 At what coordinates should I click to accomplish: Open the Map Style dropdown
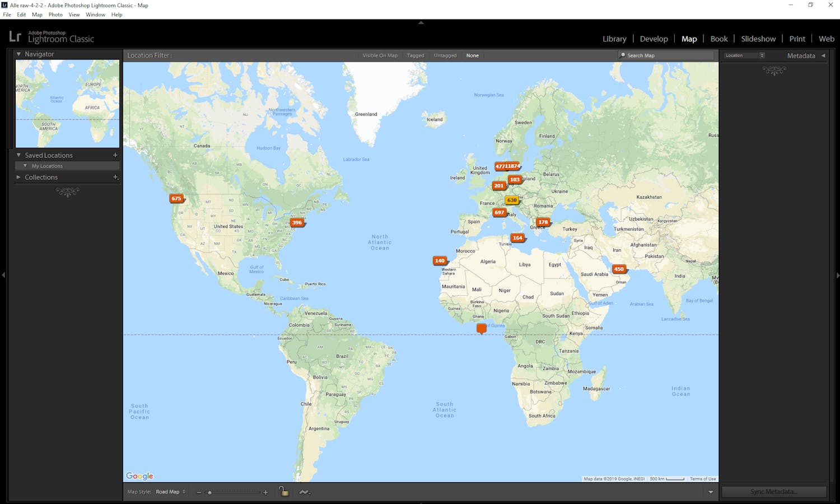(x=170, y=492)
